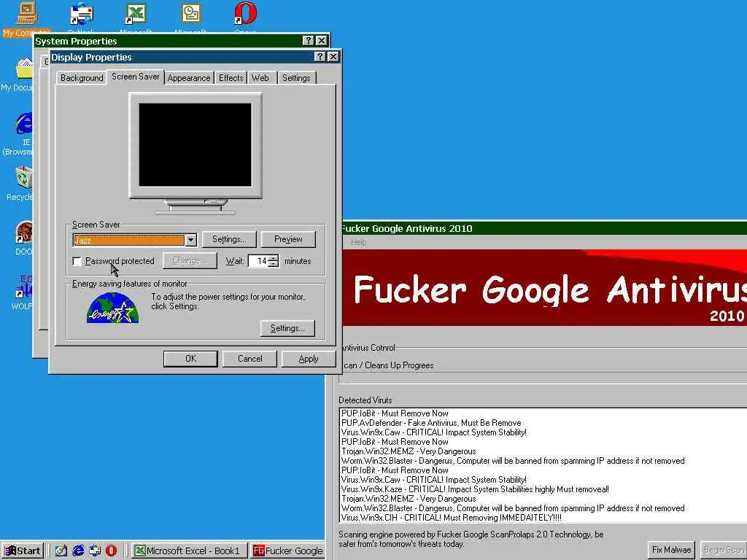Click Apply in Display Properties
The image size is (747, 560).
point(309,359)
